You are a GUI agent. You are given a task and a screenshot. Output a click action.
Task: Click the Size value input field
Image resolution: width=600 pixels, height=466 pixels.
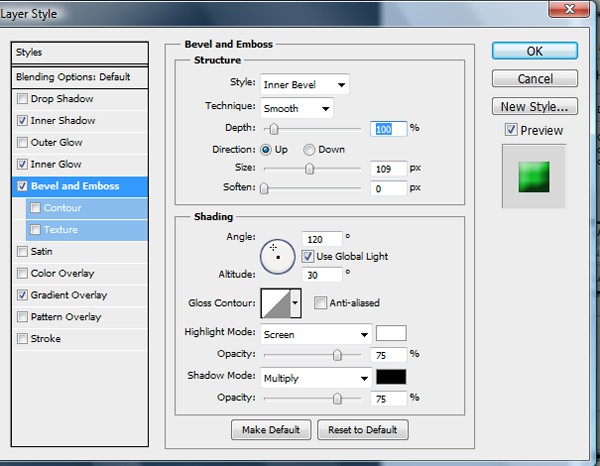388,169
